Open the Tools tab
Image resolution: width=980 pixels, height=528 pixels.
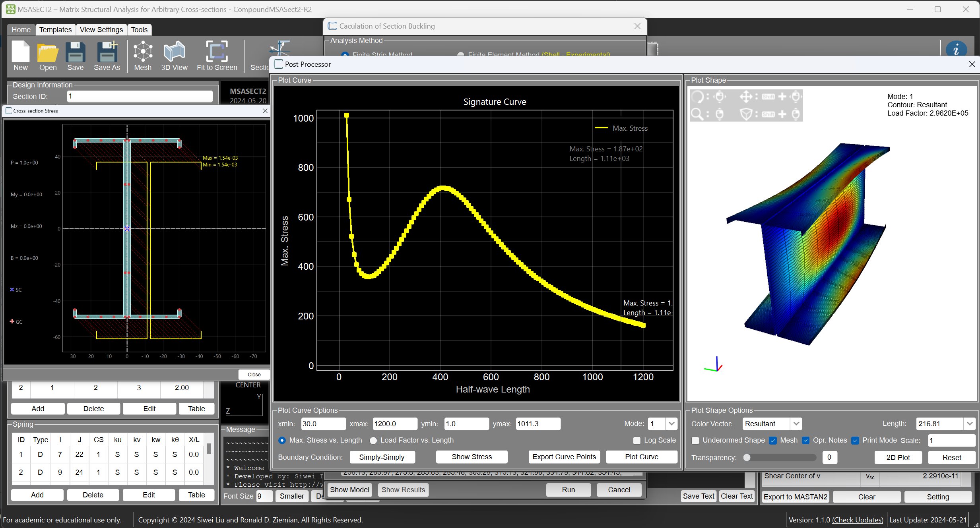coord(139,29)
